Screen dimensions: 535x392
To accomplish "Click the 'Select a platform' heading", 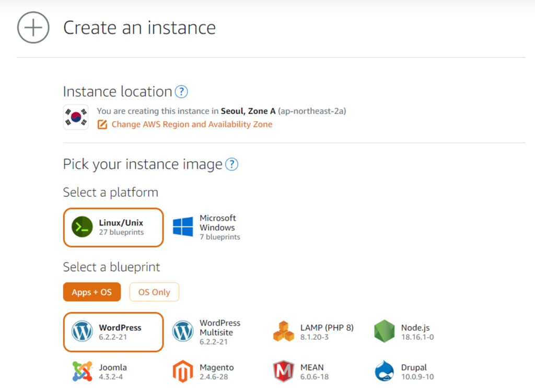I will [x=111, y=193].
